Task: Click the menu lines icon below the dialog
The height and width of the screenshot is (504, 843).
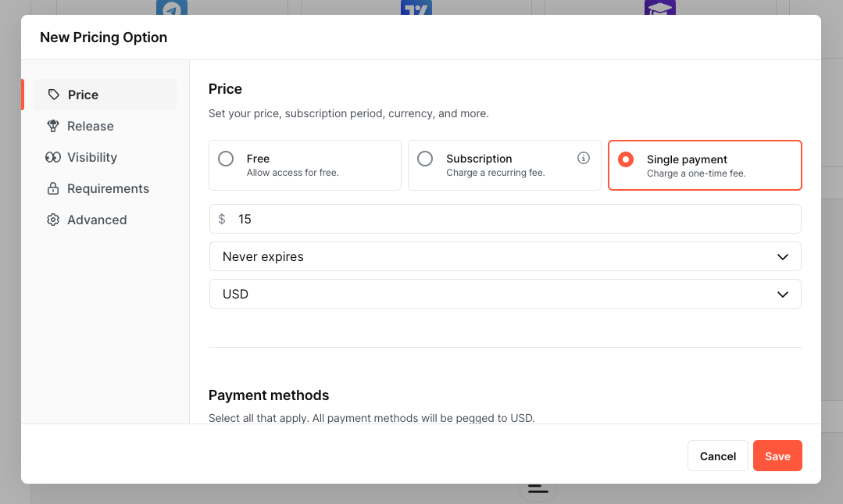Action: (x=538, y=489)
